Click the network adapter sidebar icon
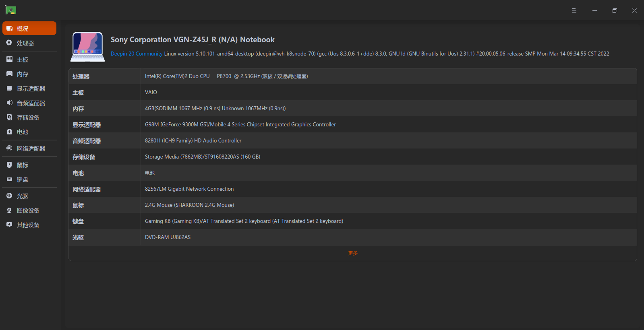The height and width of the screenshot is (330, 644). pyautogui.click(x=9, y=148)
